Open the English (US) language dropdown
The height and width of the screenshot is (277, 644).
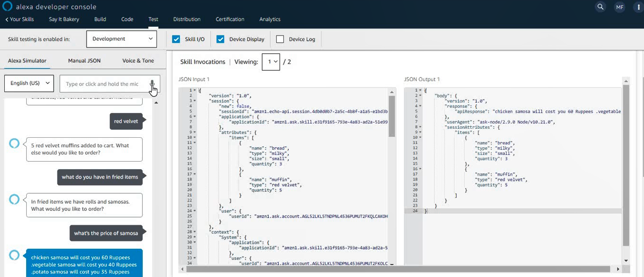[x=29, y=83]
